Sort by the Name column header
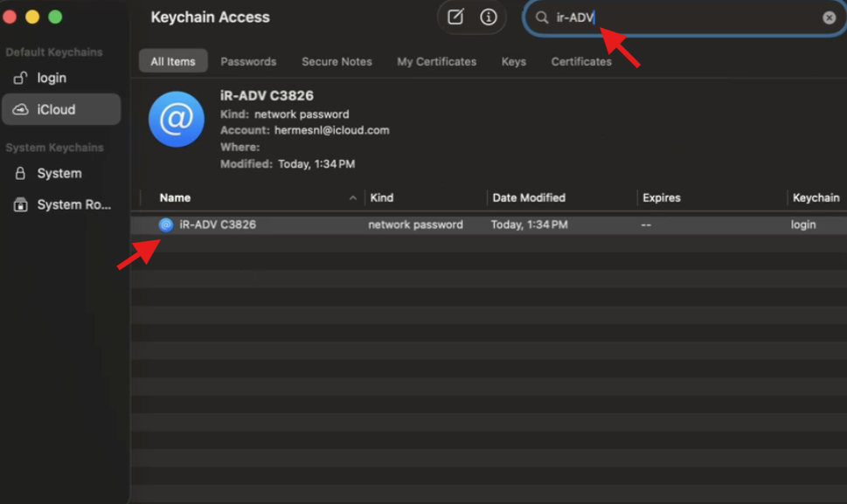The height and width of the screenshot is (504, 847). [175, 198]
